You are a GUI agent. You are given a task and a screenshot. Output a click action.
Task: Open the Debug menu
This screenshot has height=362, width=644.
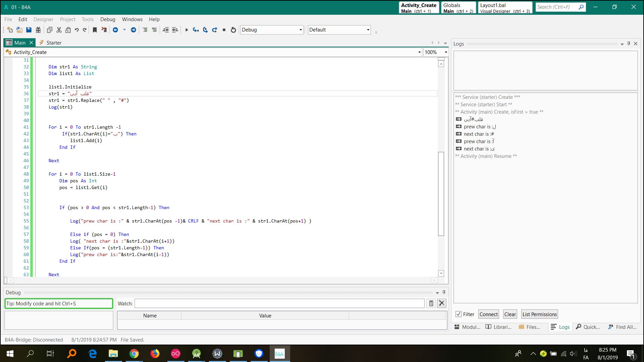point(108,19)
